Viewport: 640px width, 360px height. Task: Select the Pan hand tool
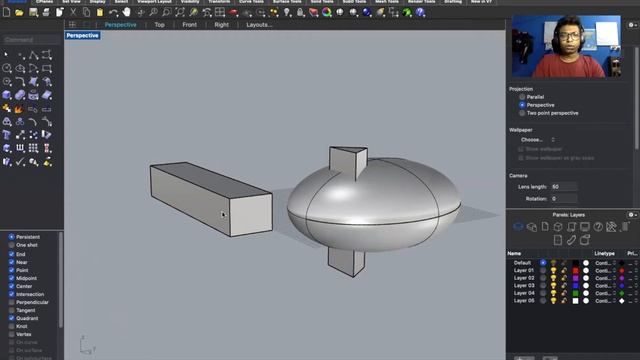point(127,13)
